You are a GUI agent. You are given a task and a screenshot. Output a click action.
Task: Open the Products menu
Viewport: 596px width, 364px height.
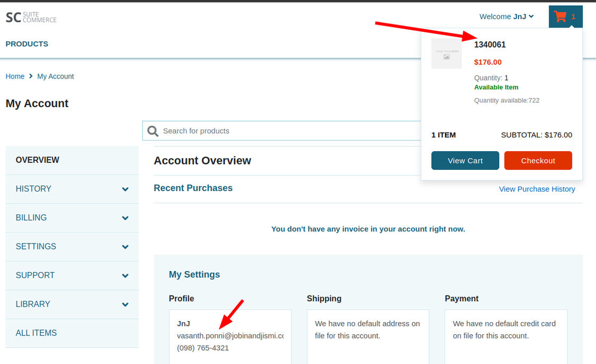[27, 44]
